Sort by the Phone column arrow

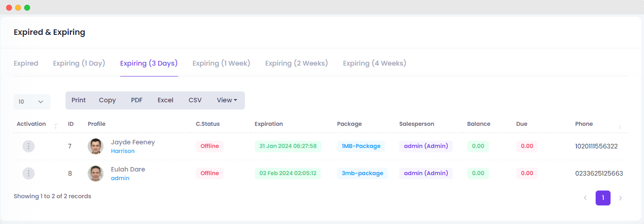pos(620,126)
